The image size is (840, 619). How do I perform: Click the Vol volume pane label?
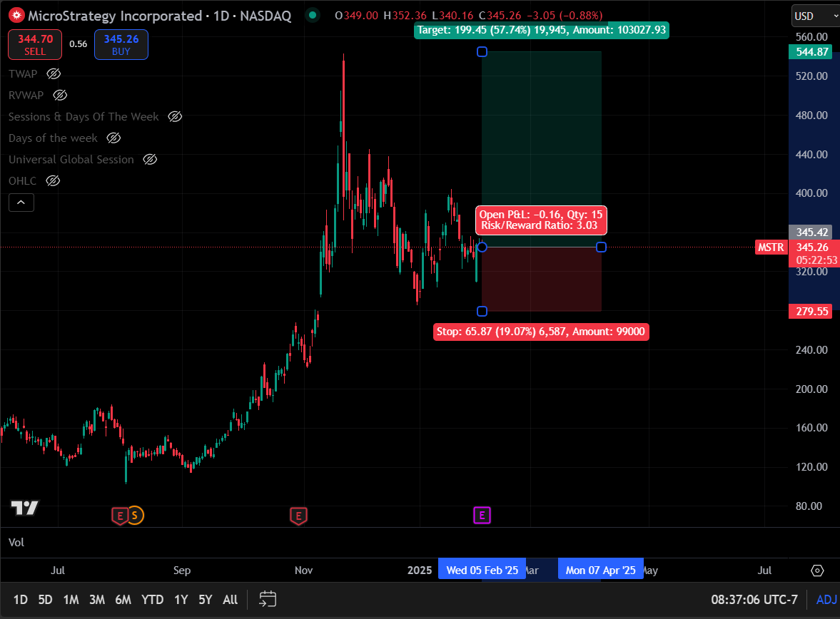point(16,543)
